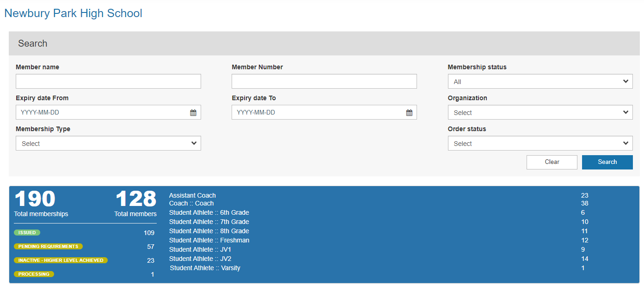Open calendar picker for Expiry date From

point(193,113)
